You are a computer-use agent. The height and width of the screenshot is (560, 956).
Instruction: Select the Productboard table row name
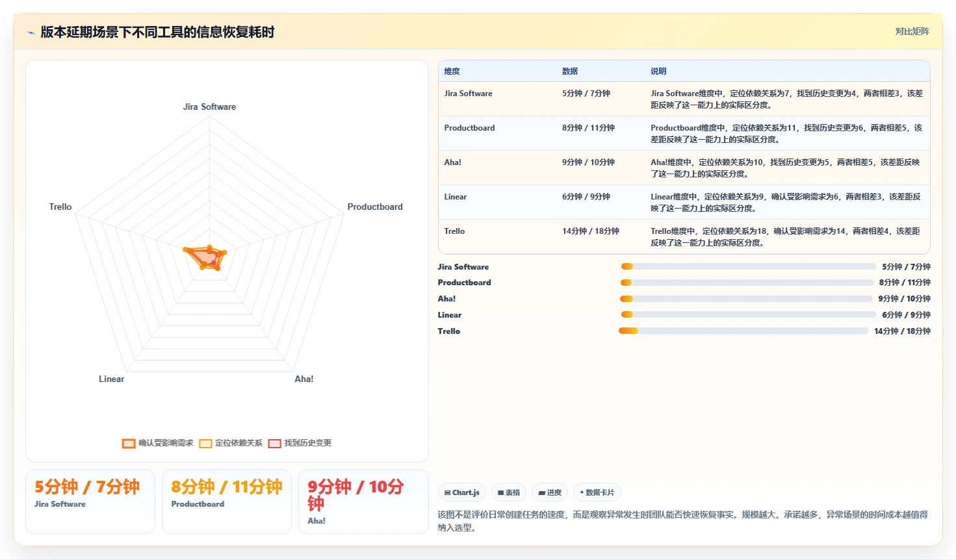[x=469, y=128]
